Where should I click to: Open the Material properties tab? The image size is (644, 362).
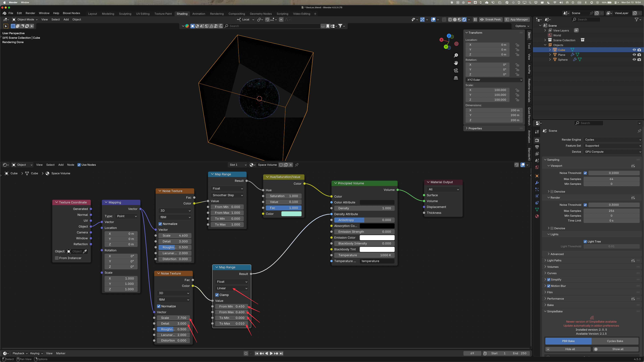(537, 216)
